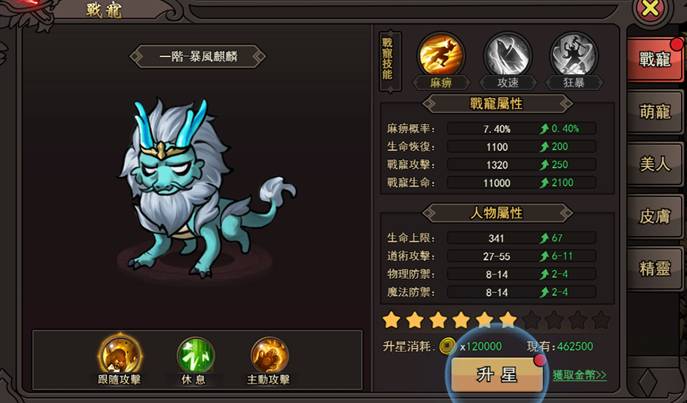Click the diamond arrow below the side tabs
The image size is (687, 403).
[648, 382]
